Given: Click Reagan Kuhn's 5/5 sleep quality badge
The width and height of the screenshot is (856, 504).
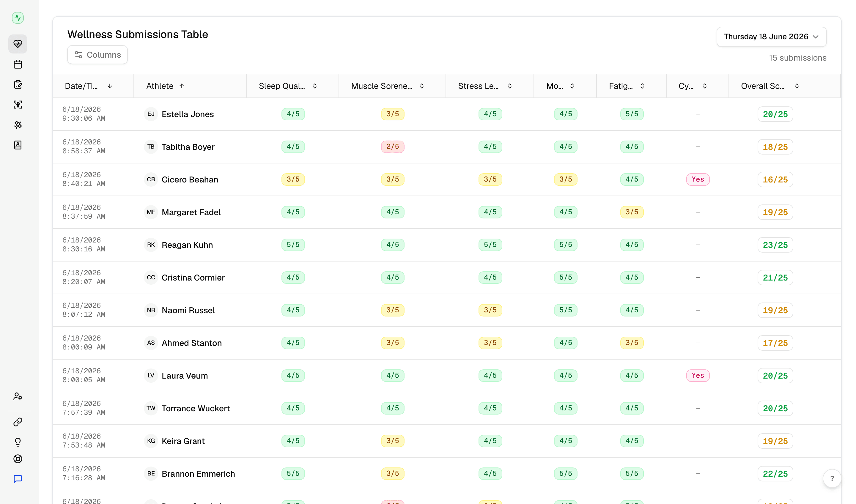Looking at the screenshot, I should pos(293,245).
